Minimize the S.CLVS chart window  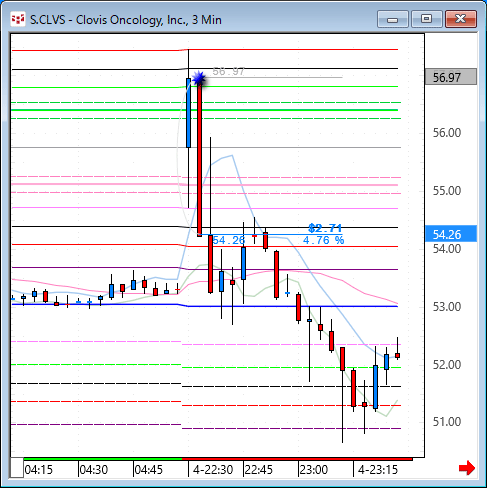pyautogui.click(x=393, y=19)
